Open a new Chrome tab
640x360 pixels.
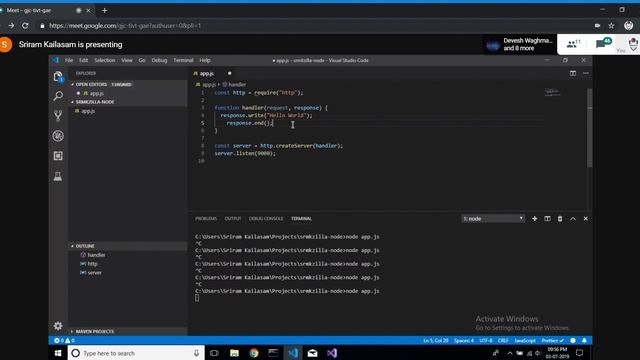tap(104, 11)
